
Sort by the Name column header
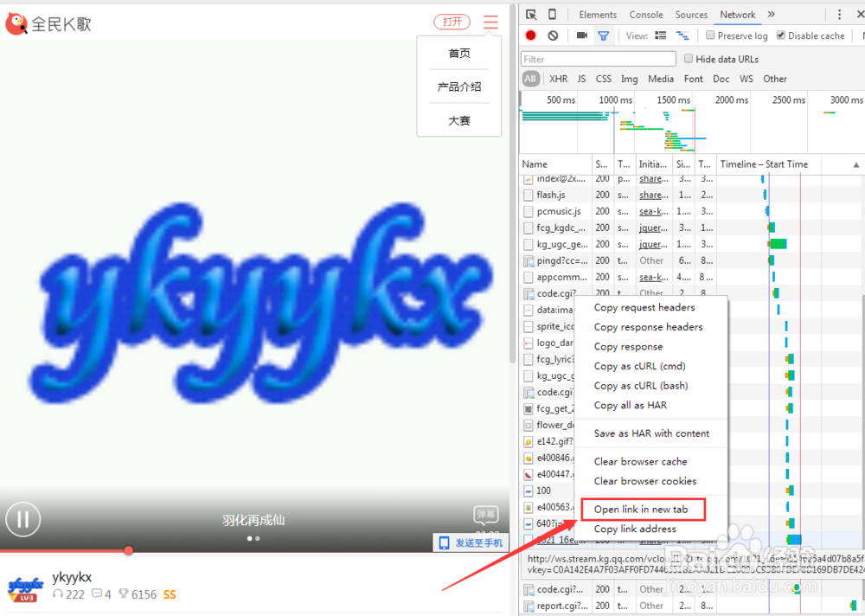pyautogui.click(x=556, y=164)
